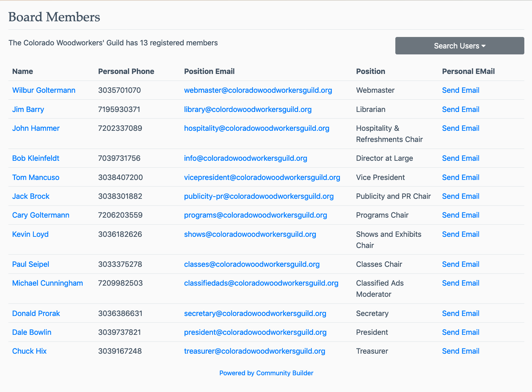Open Kevin Loyd's profile link
This screenshot has height=392, width=532.
(x=30, y=234)
